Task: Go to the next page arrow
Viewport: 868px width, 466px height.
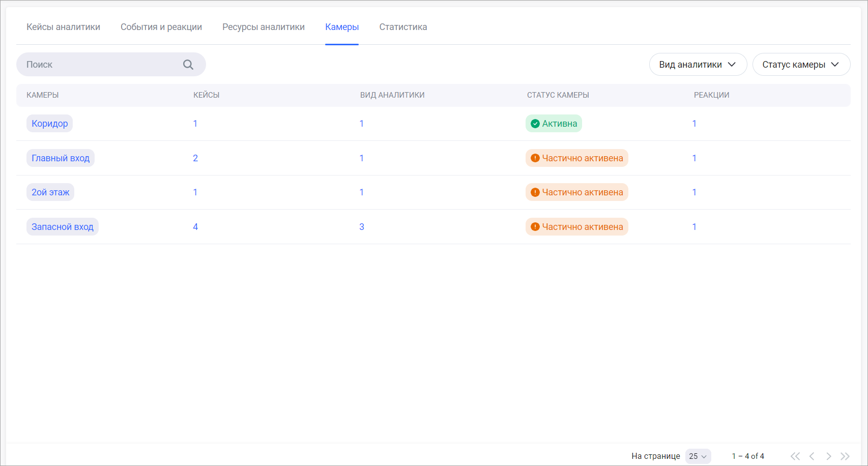Action: (x=828, y=456)
